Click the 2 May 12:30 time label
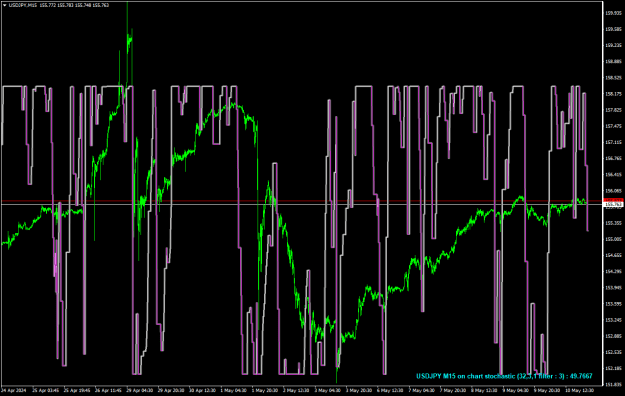 coord(296,390)
